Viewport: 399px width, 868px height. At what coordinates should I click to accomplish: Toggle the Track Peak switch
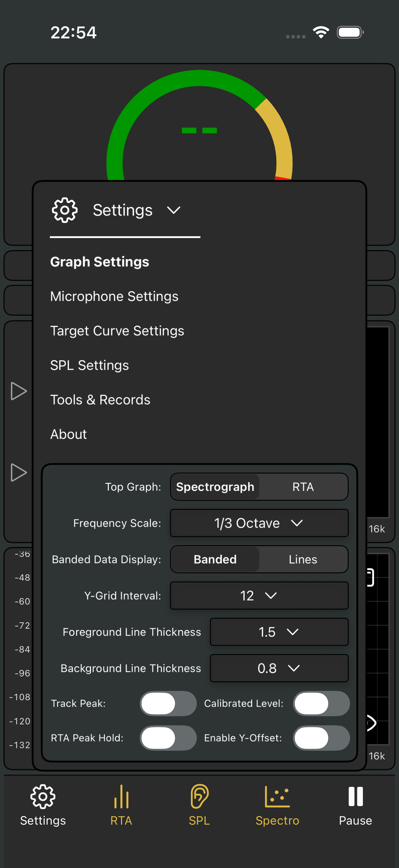[168, 703]
